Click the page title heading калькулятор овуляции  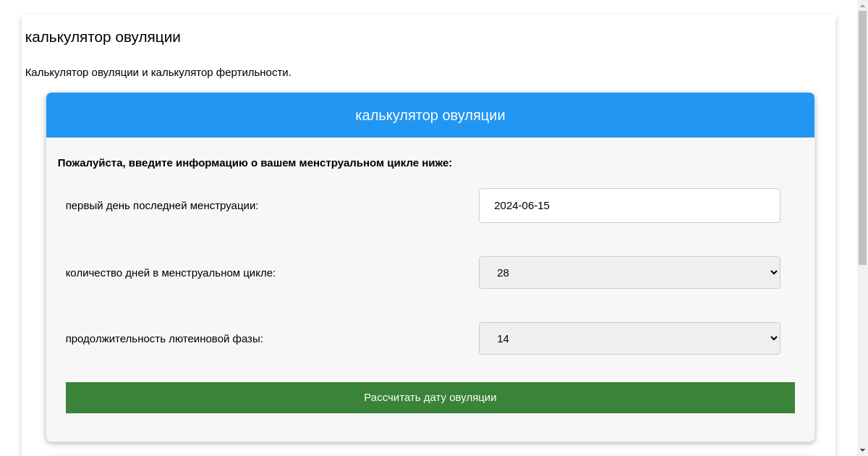tap(103, 38)
